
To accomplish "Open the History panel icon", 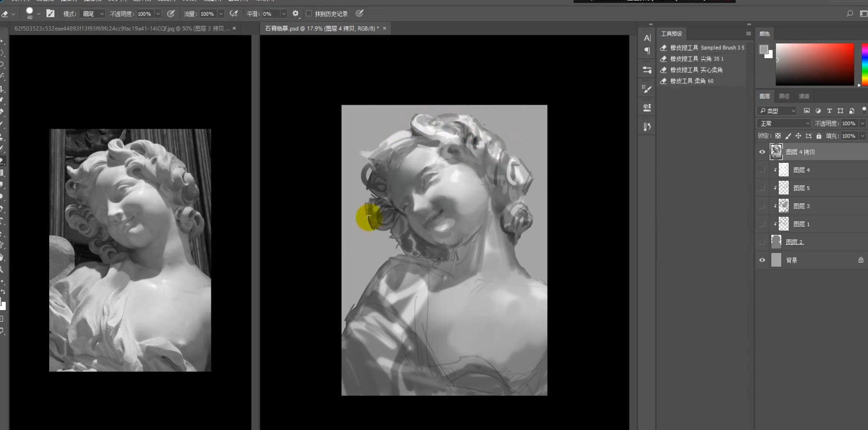I will tap(647, 127).
